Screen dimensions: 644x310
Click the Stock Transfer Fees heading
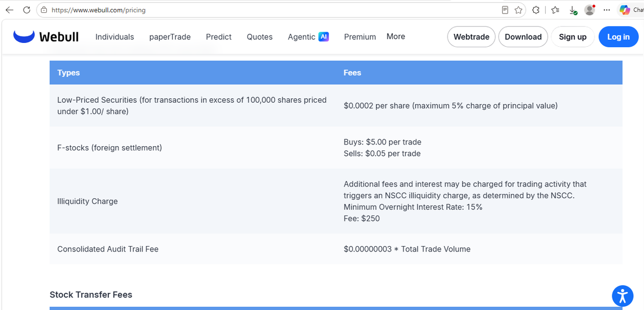point(91,295)
